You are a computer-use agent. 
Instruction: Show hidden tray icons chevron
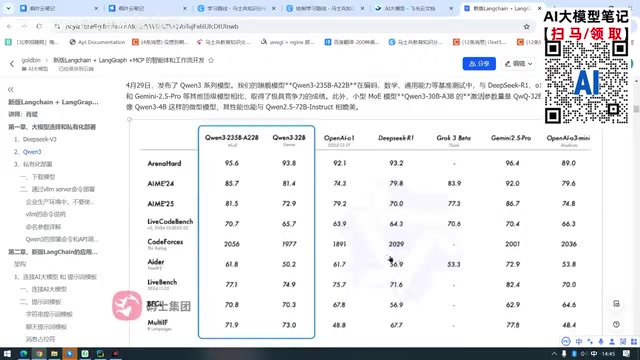pyautogui.click(x=554, y=354)
